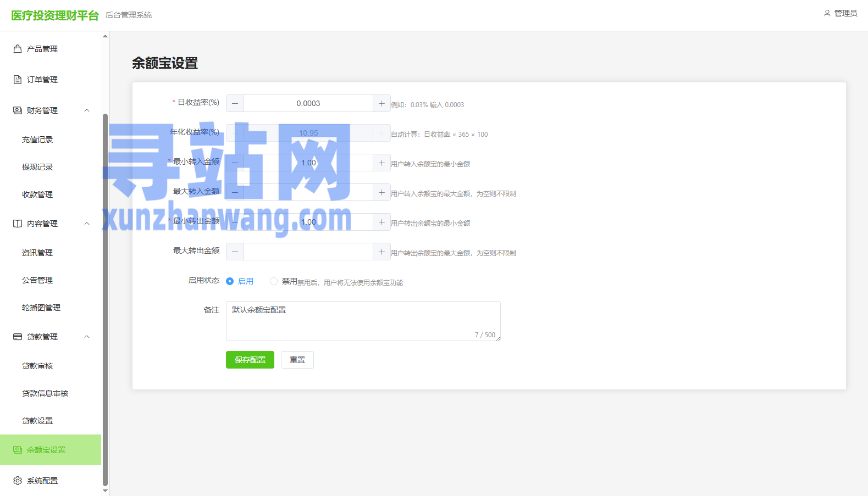Decrease 日收益率 with minus button
The height and width of the screenshot is (496, 868).
(x=235, y=103)
